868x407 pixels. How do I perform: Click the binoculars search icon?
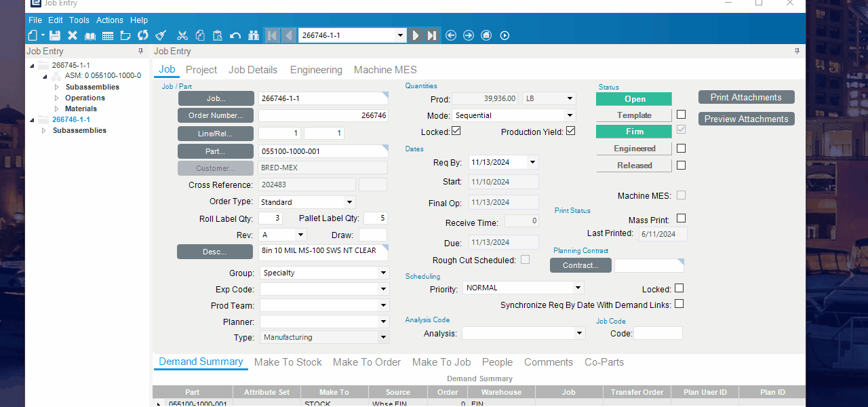pos(254,35)
